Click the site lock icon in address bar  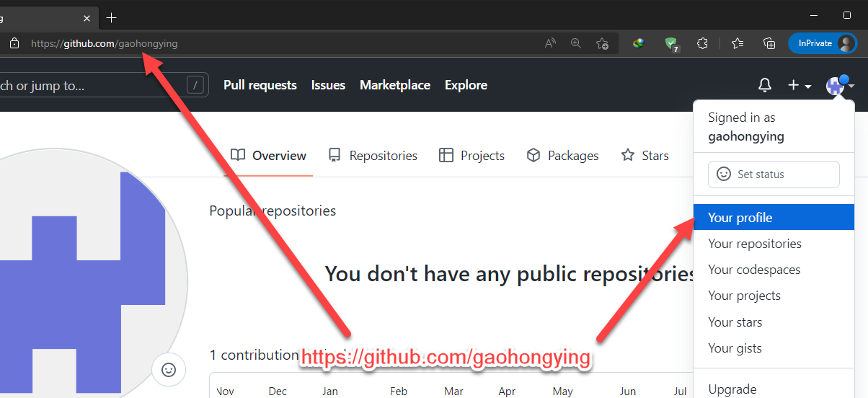pos(14,43)
